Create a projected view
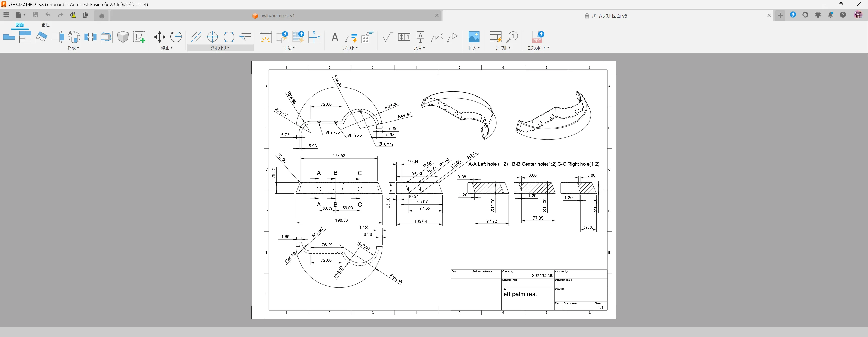The height and width of the screenshot is (337, 868). pos(25,37)
